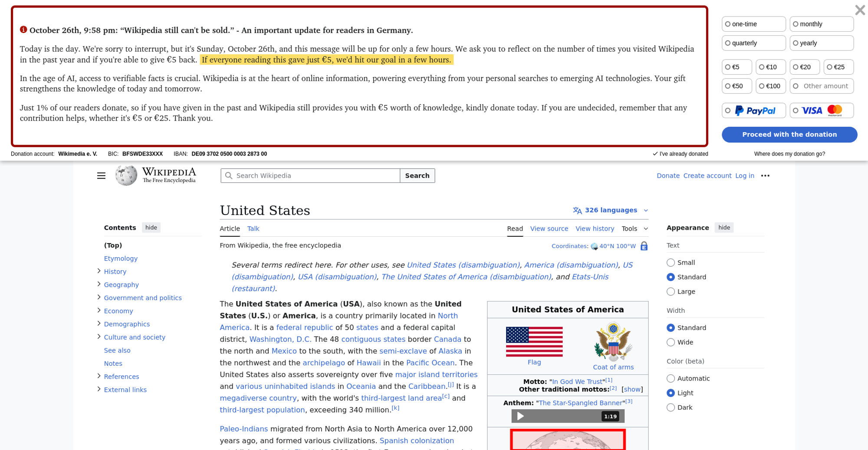Click the Wikipedia globe logo
Image resolution: width=868 pixels, height=450 pixels.
pyautogui.click(x=126, y=175)
